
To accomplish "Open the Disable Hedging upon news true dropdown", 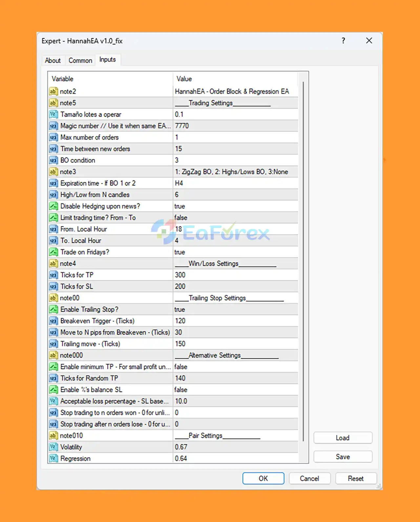I will click(235, 206).
